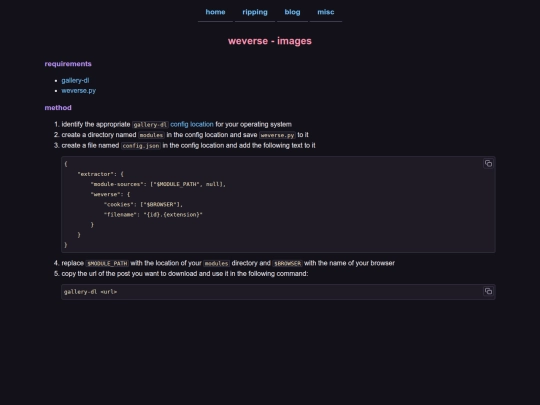Follow the config location link
The height and width of the screenshot is (405, 540).
click(x=192, y=124)
